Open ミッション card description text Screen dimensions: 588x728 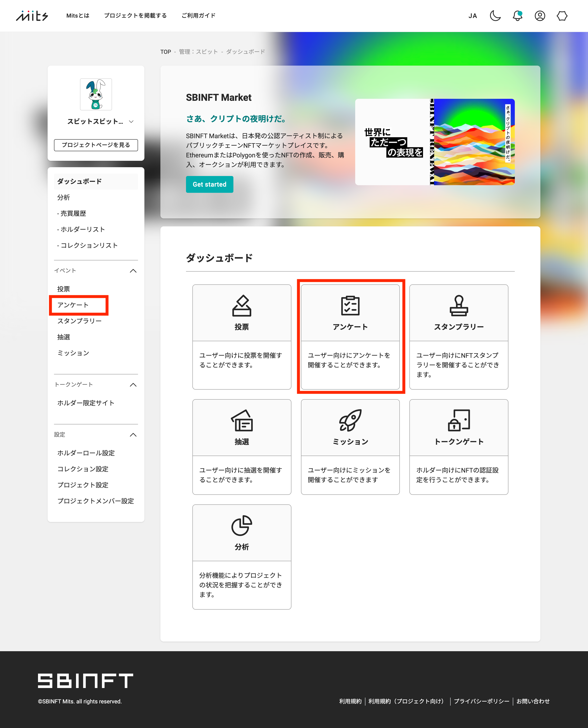point(349,475)
